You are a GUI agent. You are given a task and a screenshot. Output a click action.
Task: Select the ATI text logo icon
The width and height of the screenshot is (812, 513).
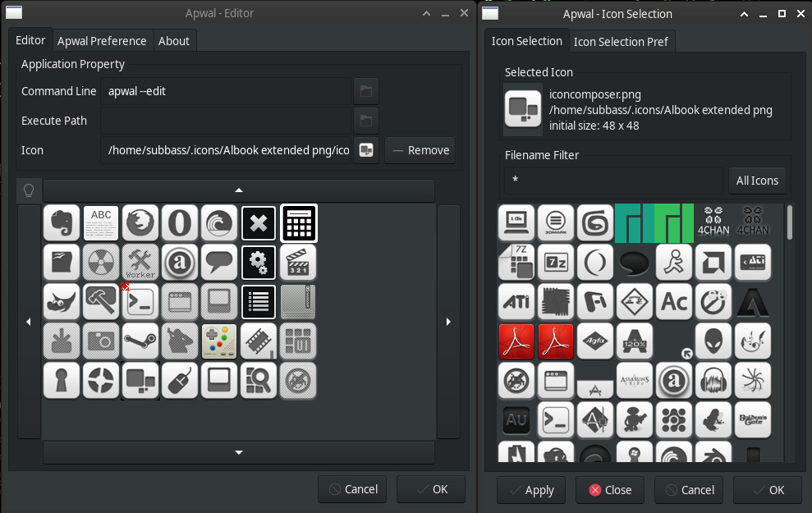[x=516, y=302]
